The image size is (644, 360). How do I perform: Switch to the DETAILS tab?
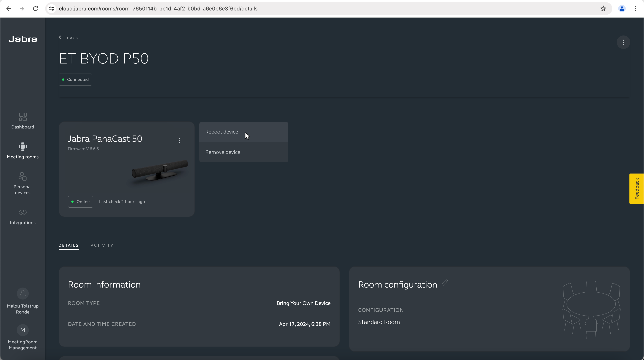click(x=69, y=245)
